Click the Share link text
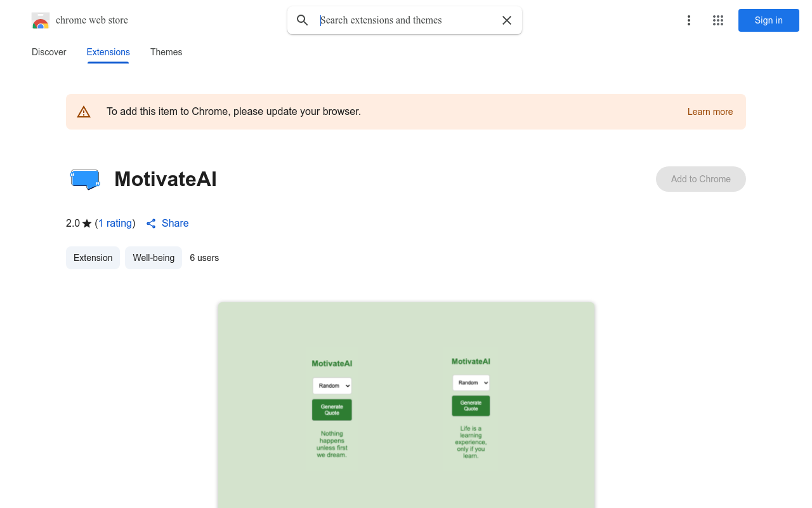This screenshot has height=508, width=812. coord(175,223)
